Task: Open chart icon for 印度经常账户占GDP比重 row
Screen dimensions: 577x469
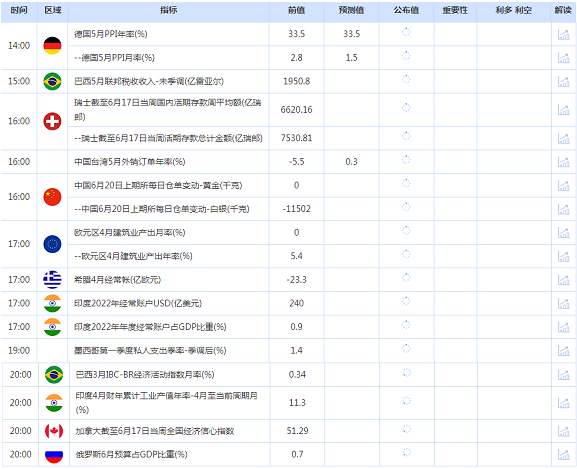Action: [x=563, y=327]
